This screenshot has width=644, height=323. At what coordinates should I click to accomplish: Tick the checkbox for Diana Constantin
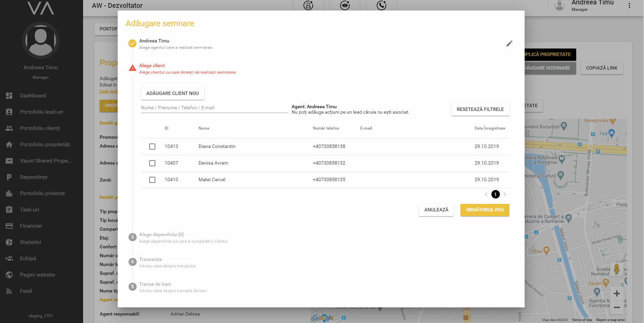pyautogui.click(x=152, y=147)
